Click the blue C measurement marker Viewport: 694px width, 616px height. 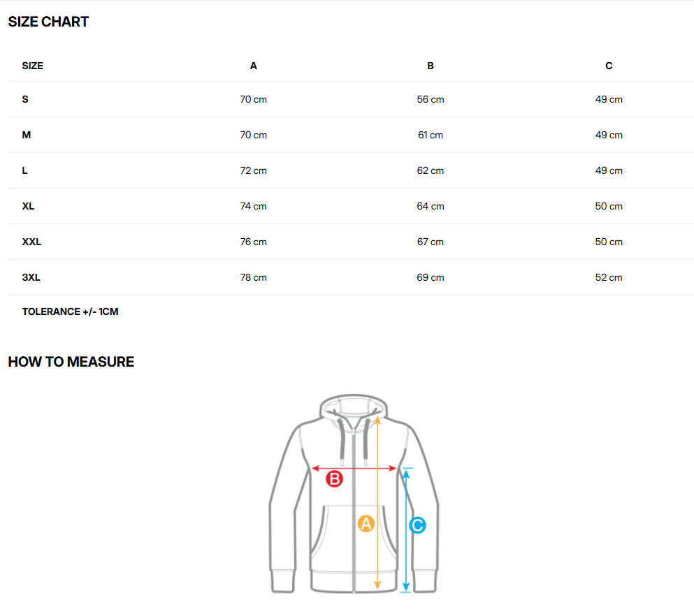[417, 525]
